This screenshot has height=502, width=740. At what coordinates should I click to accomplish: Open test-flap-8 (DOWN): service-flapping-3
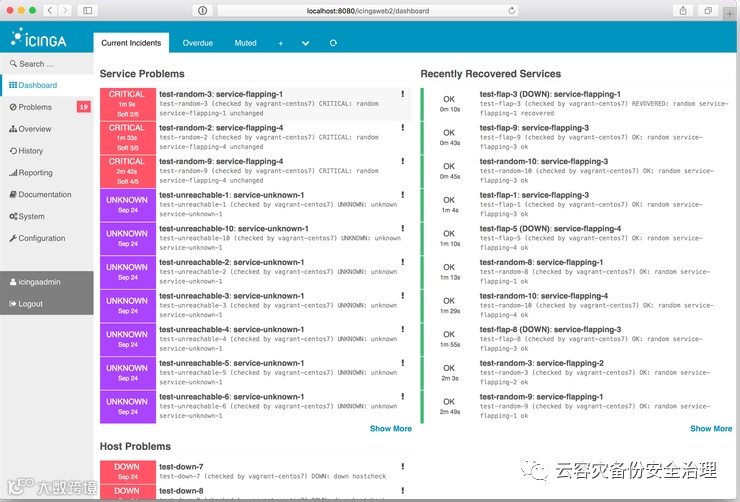[x=550, y=329]
